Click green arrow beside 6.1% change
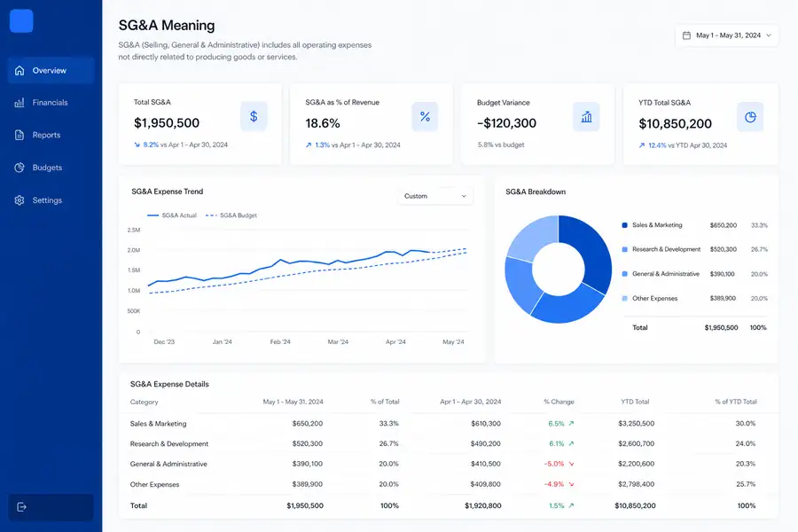Image resolution: width=798 pixels, height=532 pixels. click(571, 443)
